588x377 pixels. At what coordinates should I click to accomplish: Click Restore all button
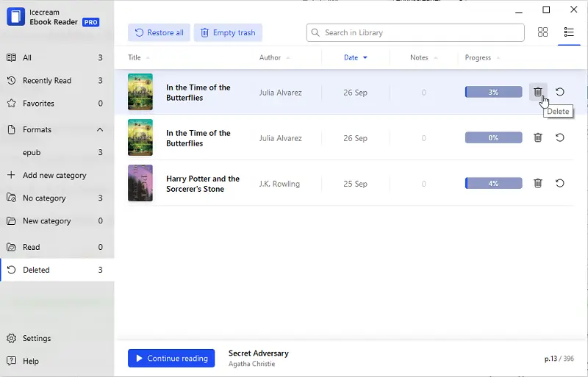(159, 32)
